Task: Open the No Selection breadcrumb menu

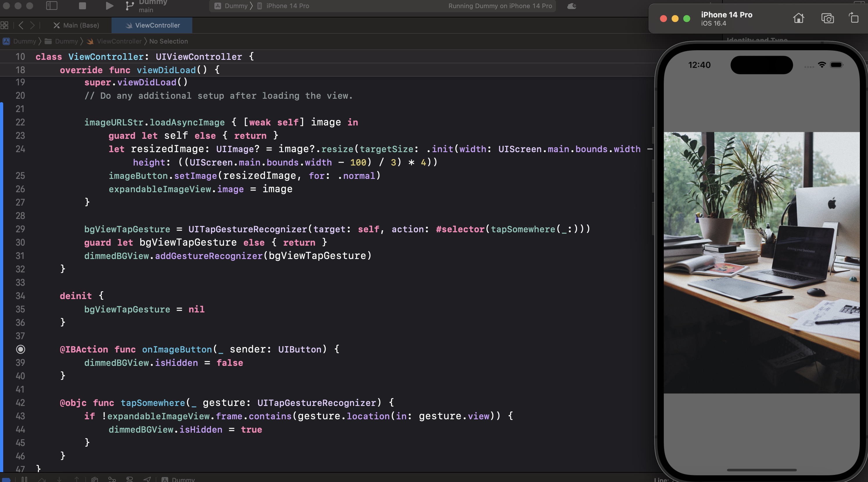Action: point(168,41)
